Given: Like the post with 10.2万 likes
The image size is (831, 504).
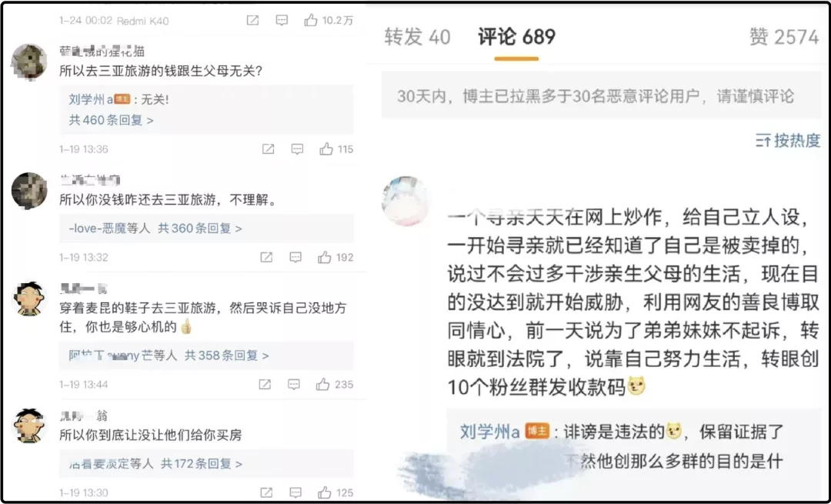Looking at the screenshot, I should 311,20.
